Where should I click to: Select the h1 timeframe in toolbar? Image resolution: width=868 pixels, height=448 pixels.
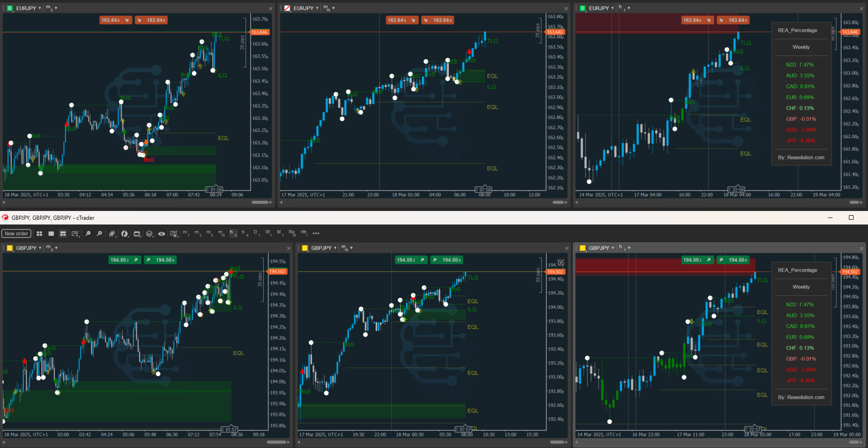[233, 233]
